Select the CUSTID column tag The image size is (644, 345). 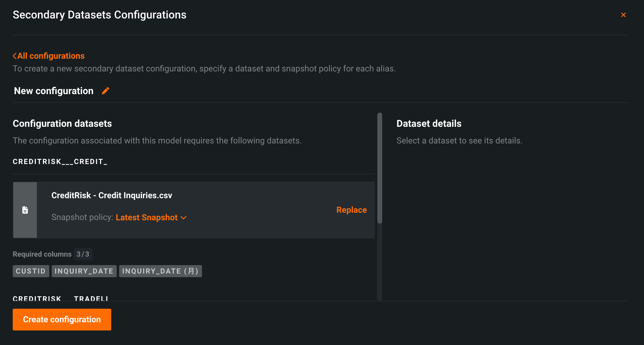31,271
